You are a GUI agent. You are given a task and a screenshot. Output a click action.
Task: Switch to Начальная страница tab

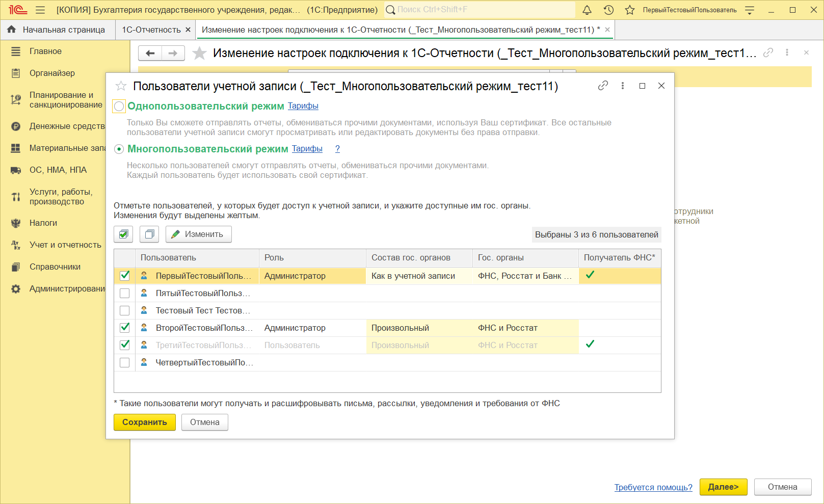57,30
